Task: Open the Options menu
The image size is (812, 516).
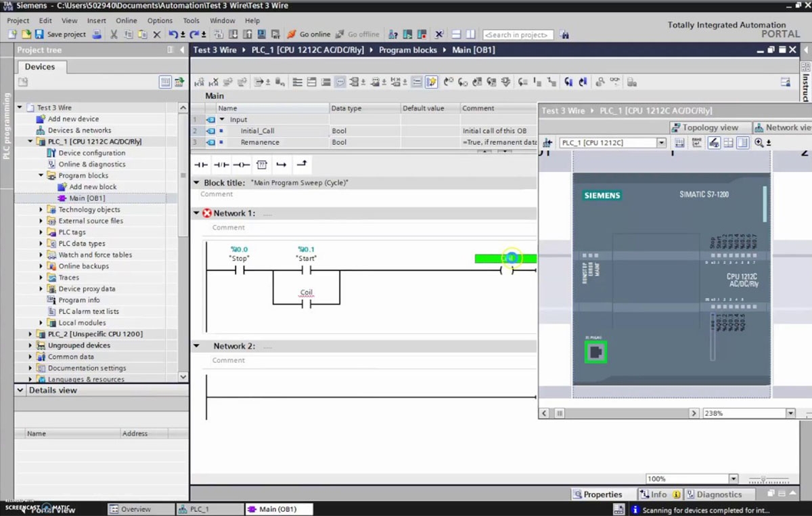Action: [160, 20]
